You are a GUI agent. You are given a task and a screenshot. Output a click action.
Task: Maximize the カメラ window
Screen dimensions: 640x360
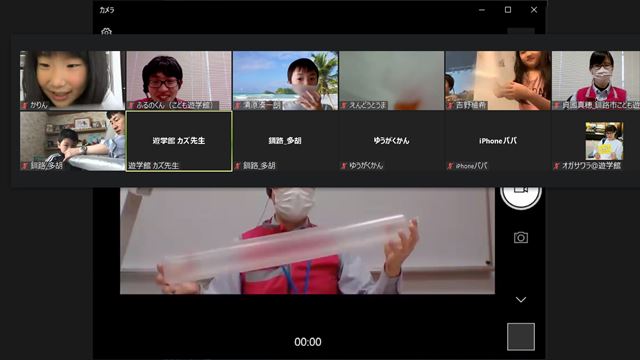[508, 10]
